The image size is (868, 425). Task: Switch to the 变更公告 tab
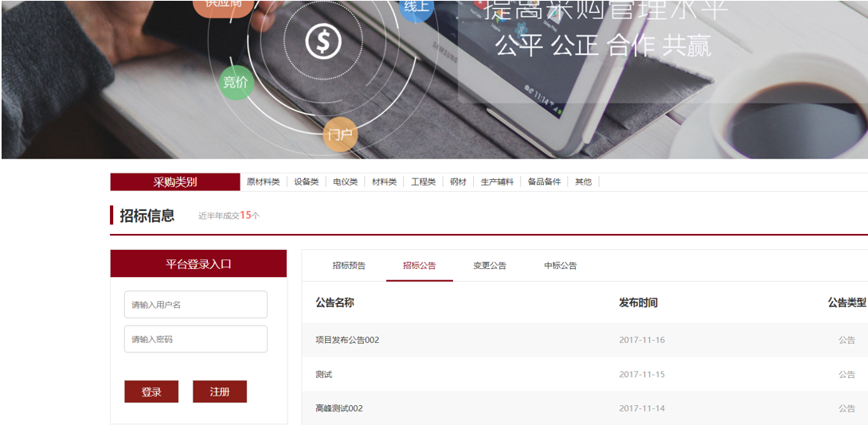tap(490, 266)
